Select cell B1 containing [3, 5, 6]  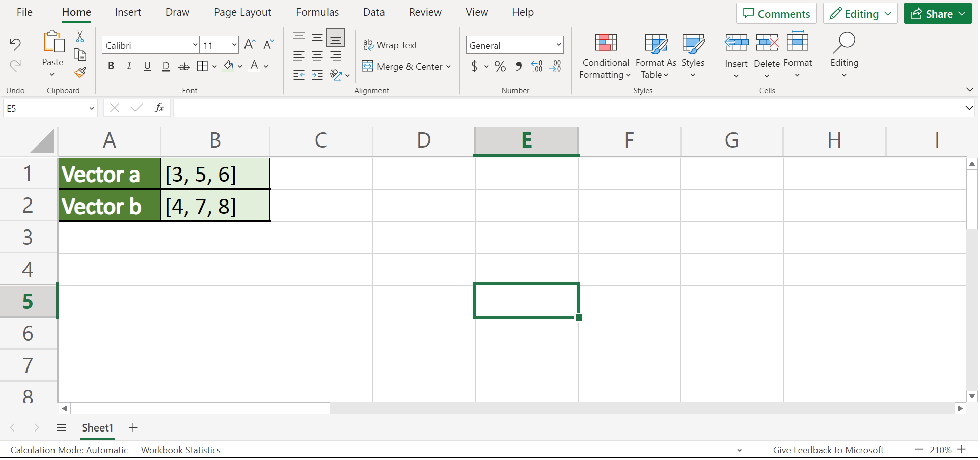click(x=215, y=174)
